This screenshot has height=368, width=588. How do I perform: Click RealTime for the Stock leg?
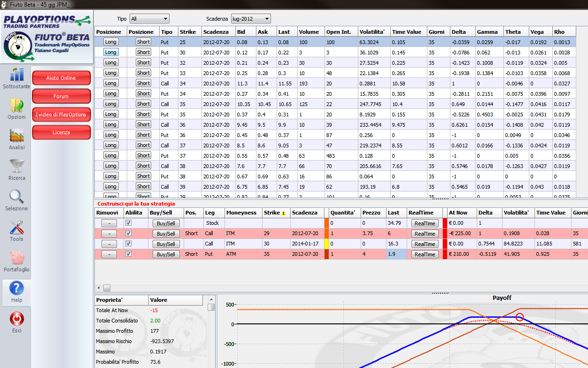click(425, 223)
